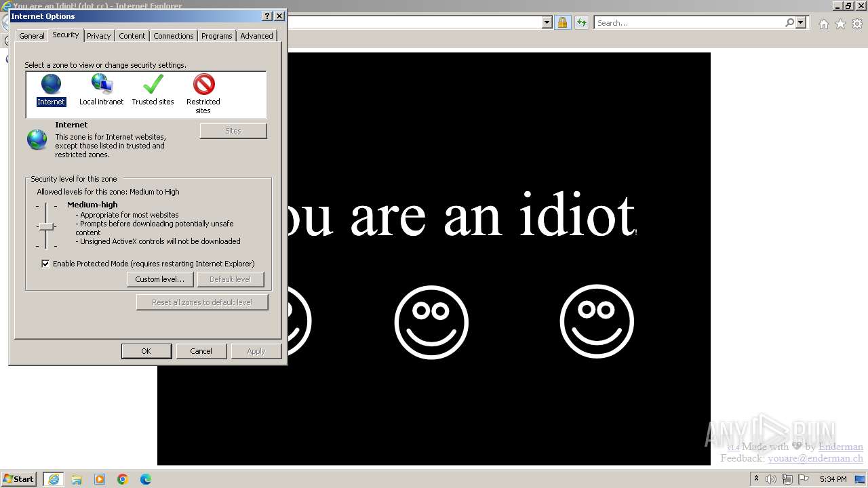The image size is (868, 488).
Task: Switch to the Security tab
Action: click(66, 35)
